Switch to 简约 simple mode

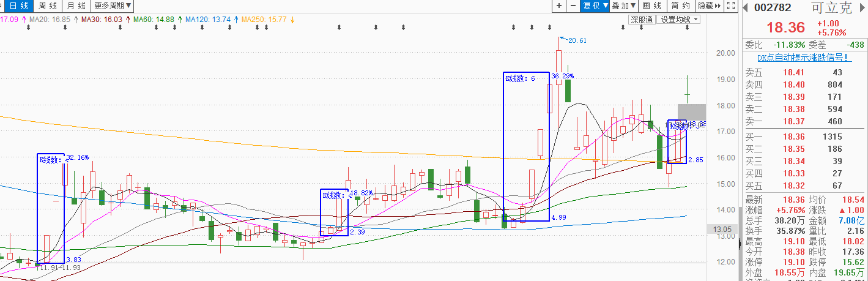click(681, 6)
